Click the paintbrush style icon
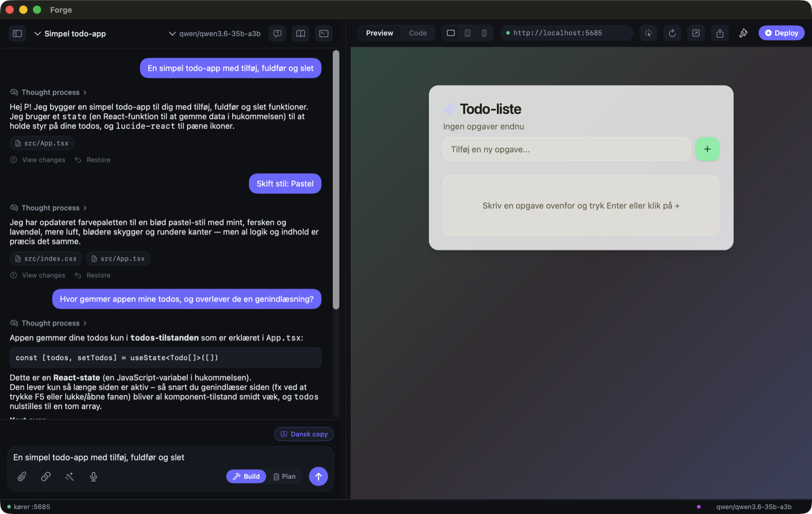The height and width of the screenshot is (514, 812). pos(743,33)
